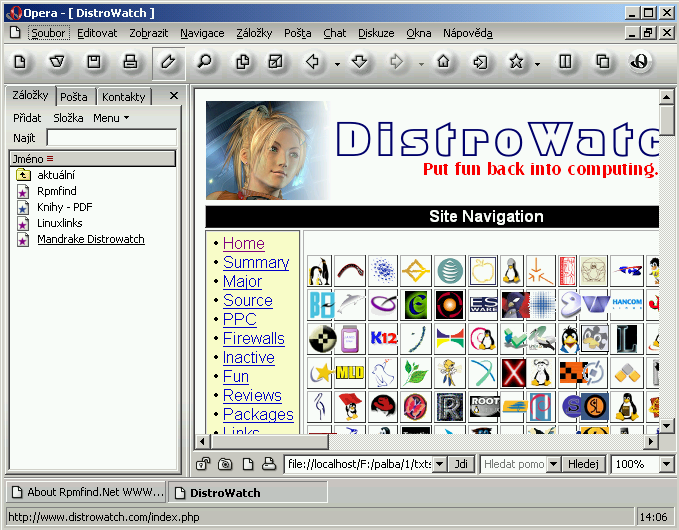679x530 pixels.
Task: Open the Packages navigation link
Action: [258, 414]
